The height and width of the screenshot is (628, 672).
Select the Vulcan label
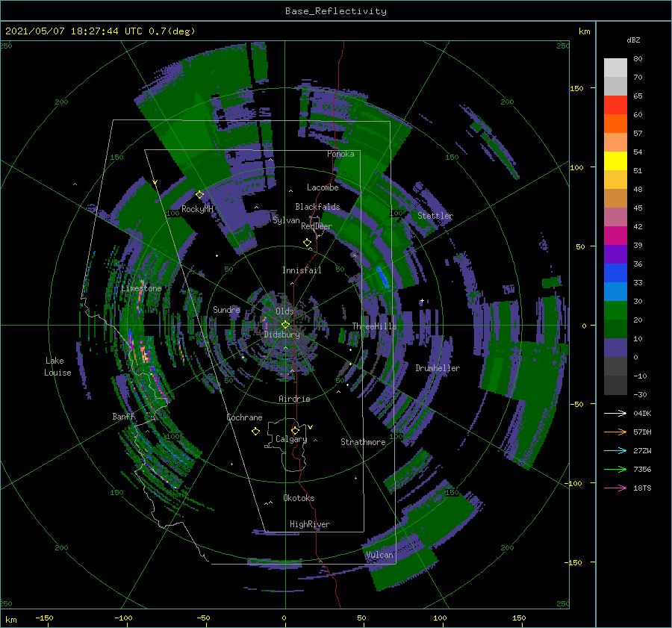point(380,555)
